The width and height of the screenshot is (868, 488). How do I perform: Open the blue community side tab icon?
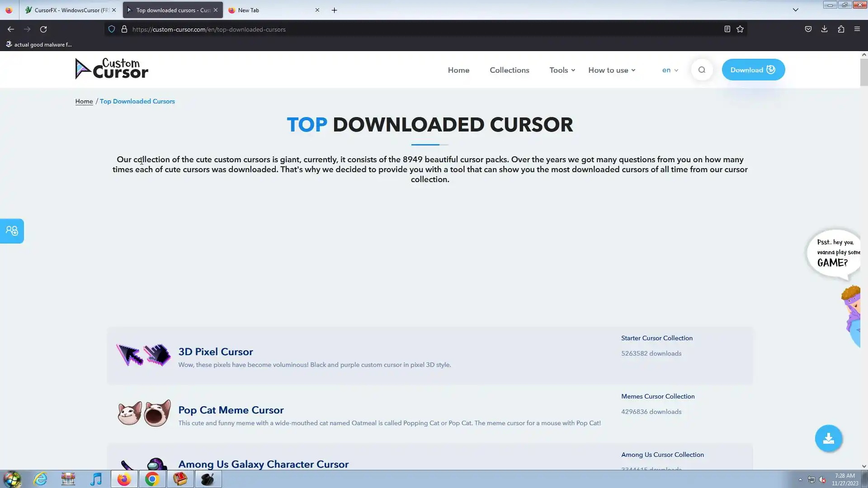pos(12,231)
